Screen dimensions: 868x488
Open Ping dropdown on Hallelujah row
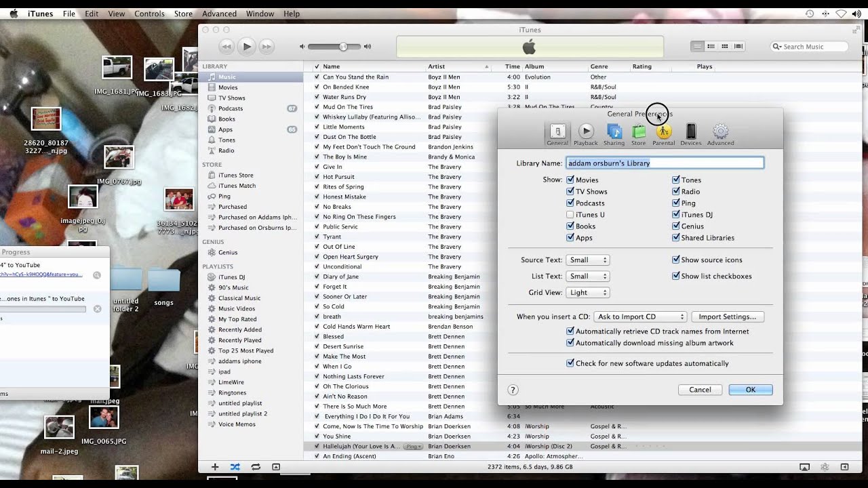coord(413,447)
